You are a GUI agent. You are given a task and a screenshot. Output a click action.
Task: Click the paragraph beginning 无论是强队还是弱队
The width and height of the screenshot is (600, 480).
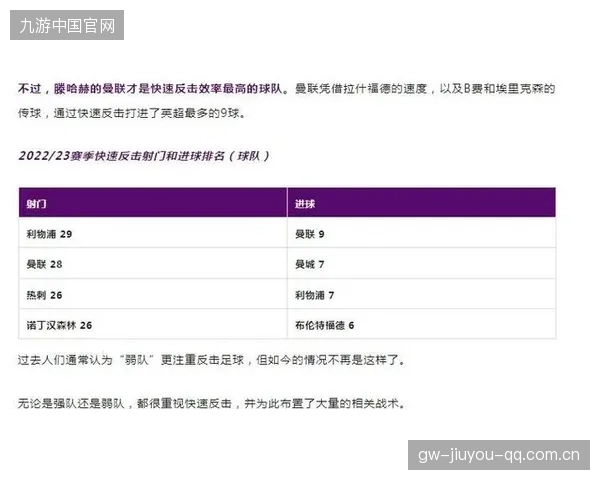(x=211, y=403)
